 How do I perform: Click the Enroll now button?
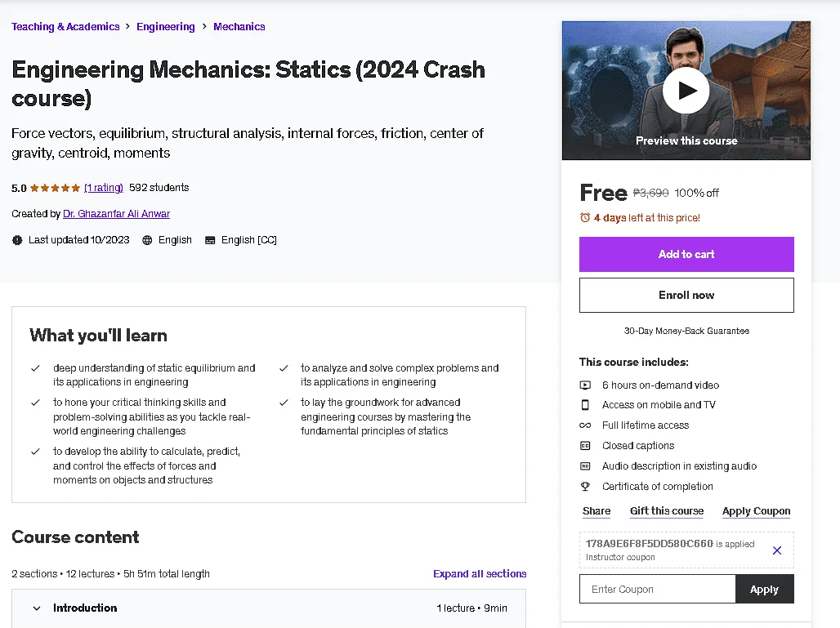click(x=686, y=295)
